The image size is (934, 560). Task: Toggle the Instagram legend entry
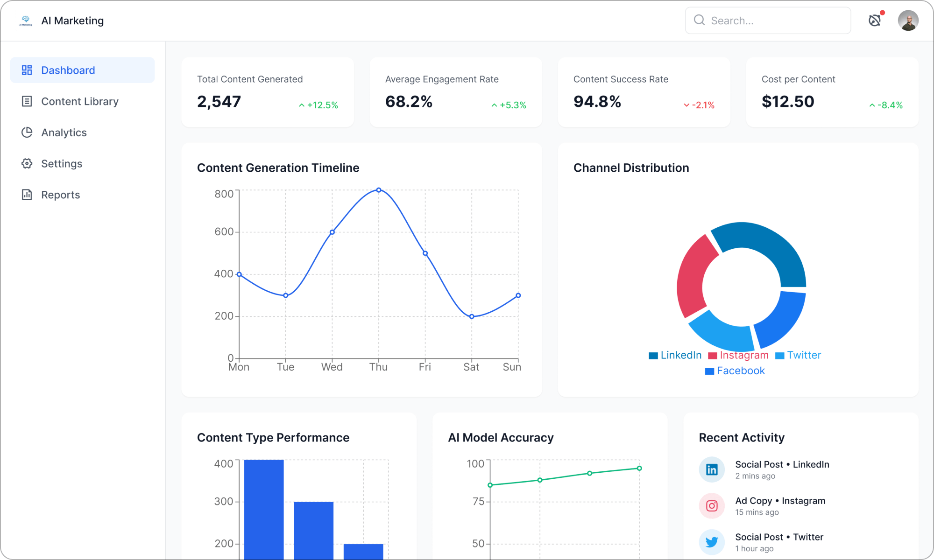(738, 355)
